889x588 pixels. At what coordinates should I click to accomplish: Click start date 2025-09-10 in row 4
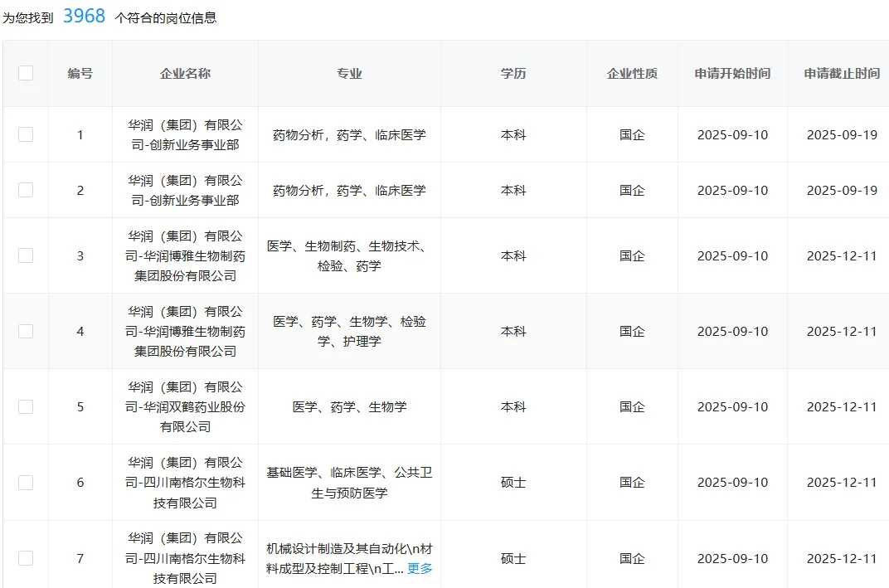click(732, 331)
